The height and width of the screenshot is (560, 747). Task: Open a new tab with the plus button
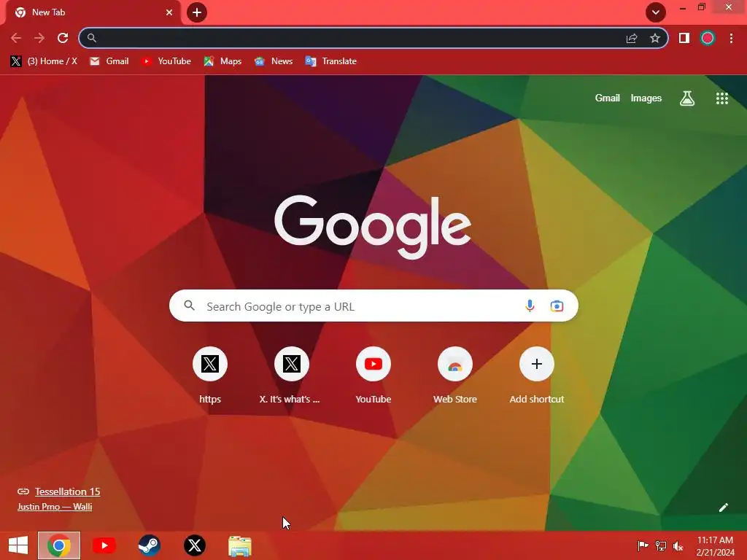[x=197, y=12]
